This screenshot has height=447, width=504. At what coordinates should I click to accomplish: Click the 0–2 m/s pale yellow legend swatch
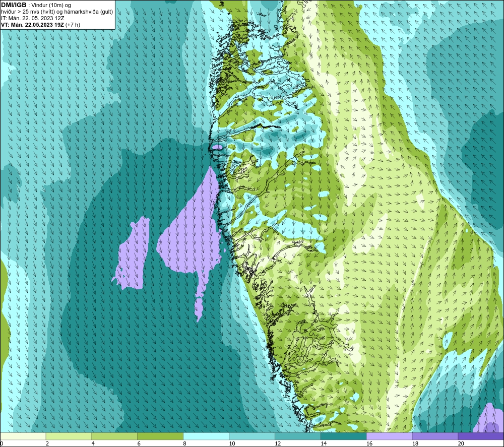pos(23,436)
